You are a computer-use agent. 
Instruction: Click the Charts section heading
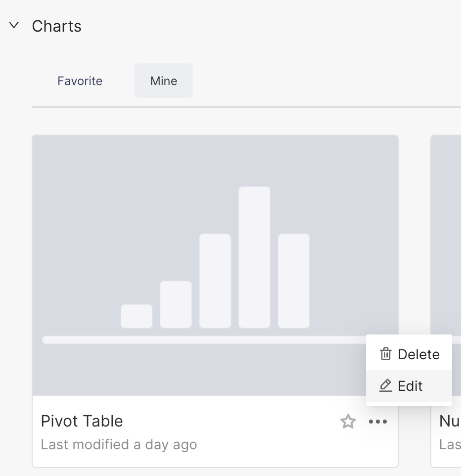56,26
